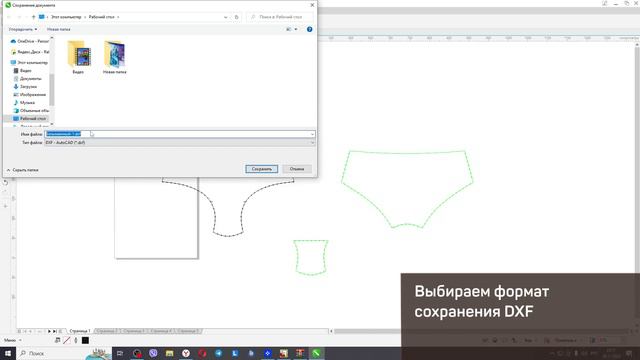The image size is (640, 360).
Task: Open the Windows Start menu
Action: tap(8, 353)
